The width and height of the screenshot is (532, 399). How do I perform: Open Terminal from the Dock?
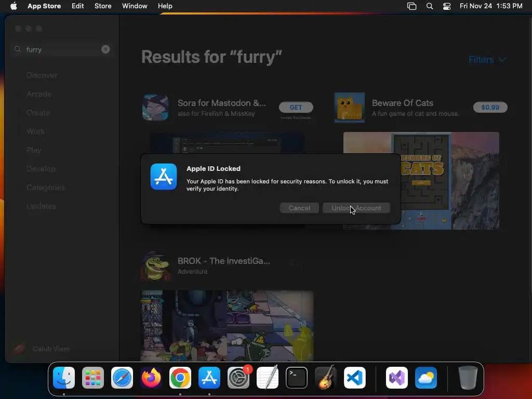297,378
